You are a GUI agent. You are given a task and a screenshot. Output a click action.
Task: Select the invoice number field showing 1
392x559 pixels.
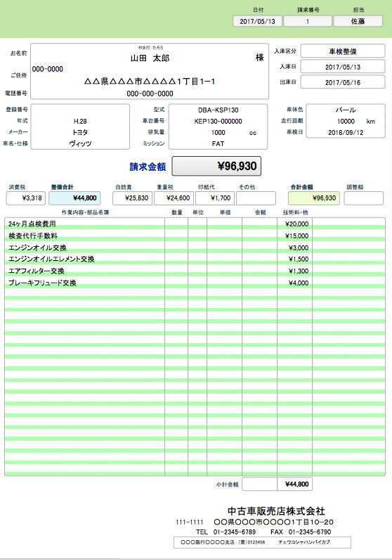308,21
